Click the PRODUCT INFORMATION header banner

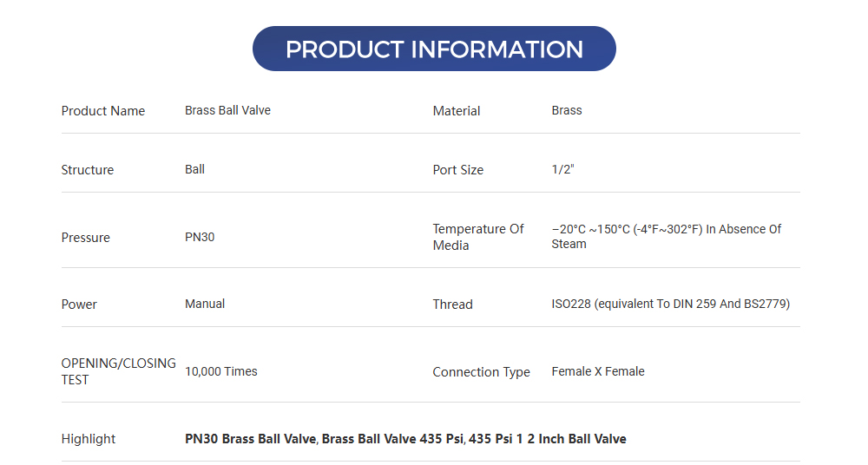434,49
